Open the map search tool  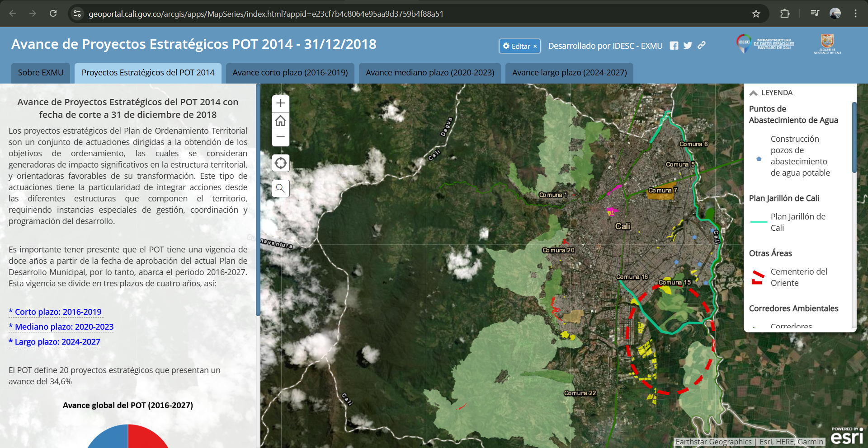click(x=280, y=188)
